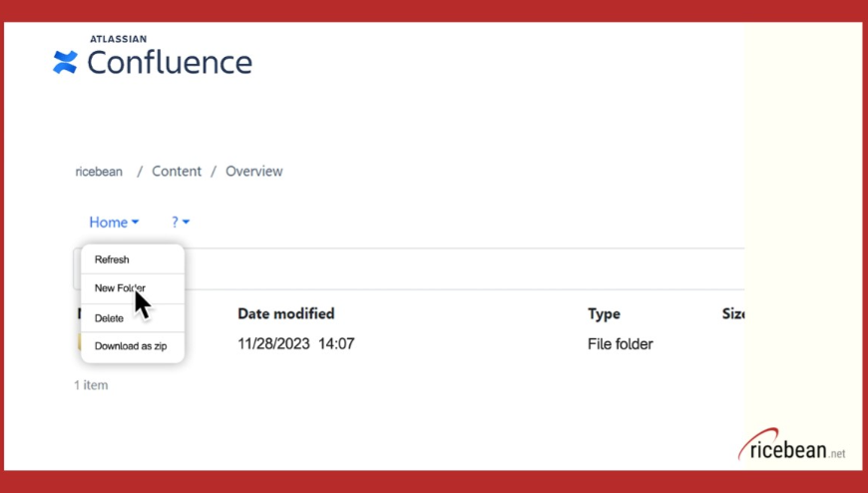
Task: Click the 1 item count label
Action: 91,385
